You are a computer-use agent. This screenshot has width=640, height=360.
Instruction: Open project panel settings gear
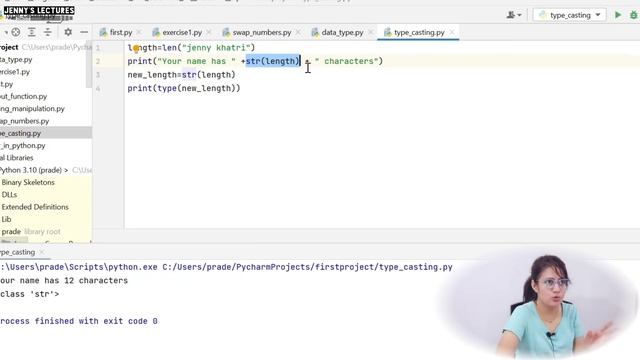[x=68, y=32]
